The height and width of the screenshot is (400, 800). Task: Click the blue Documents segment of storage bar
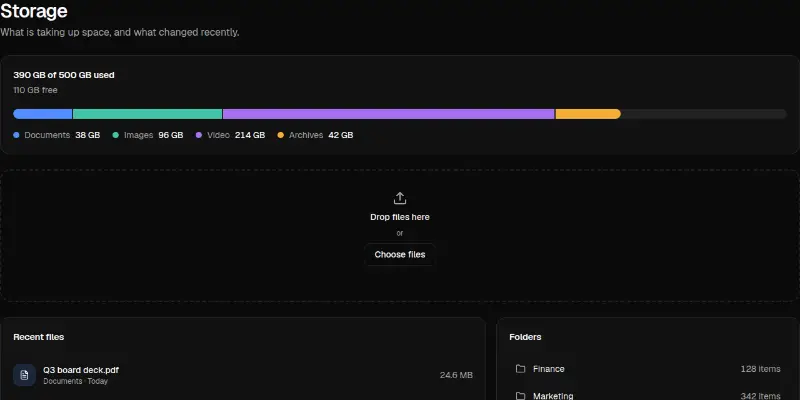coord(43,114)
